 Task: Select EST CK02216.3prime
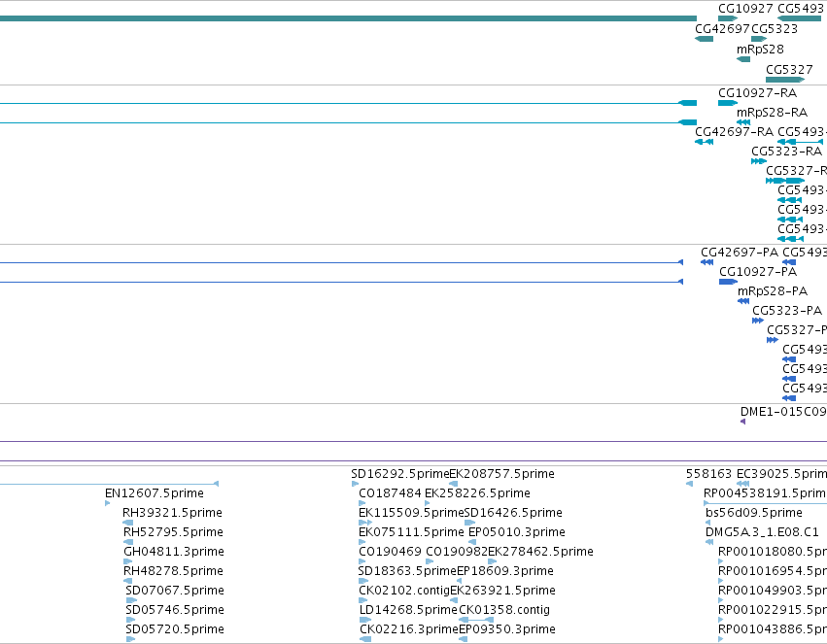click(x=409, y=629)
